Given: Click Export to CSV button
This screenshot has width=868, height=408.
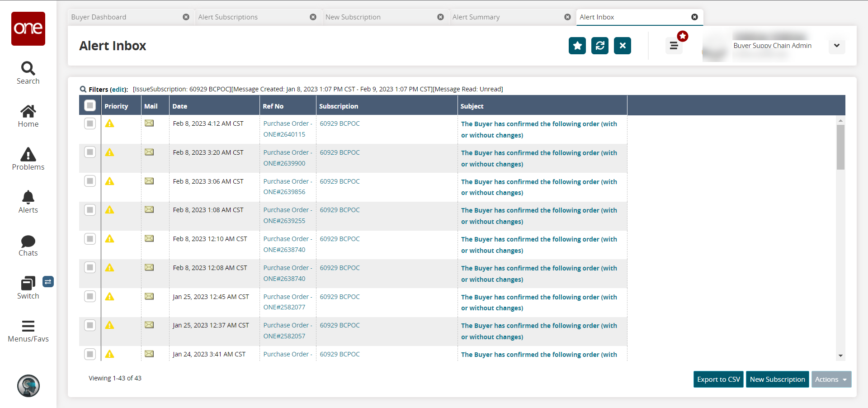Looking at the screenshot, I should click(x=718, y=380).
